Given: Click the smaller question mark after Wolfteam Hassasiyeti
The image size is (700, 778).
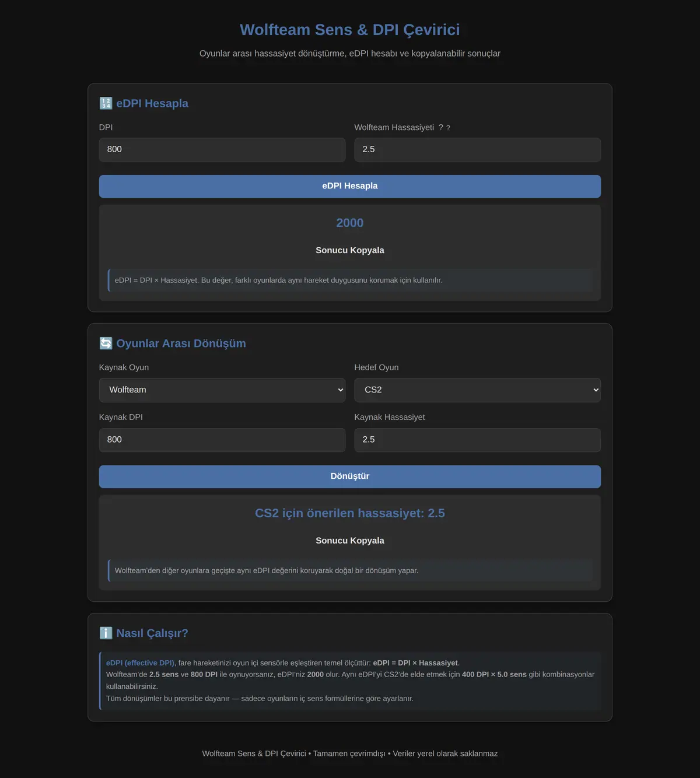Looking at the screenshot, I should 448,128.
